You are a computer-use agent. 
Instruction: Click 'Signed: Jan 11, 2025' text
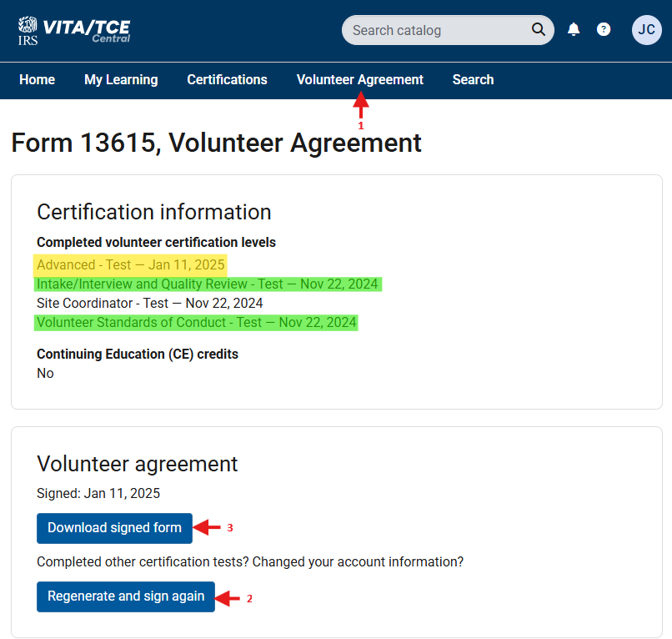[98, 493]
